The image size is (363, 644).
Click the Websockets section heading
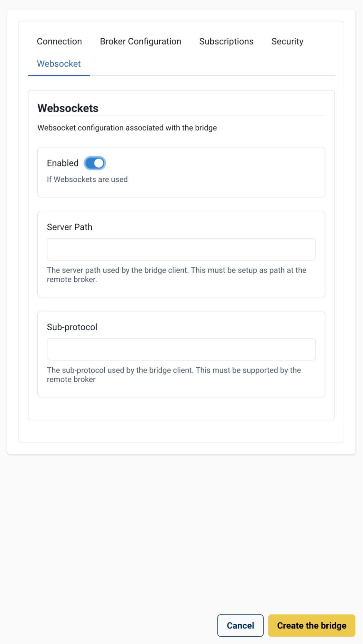(69, 108)
